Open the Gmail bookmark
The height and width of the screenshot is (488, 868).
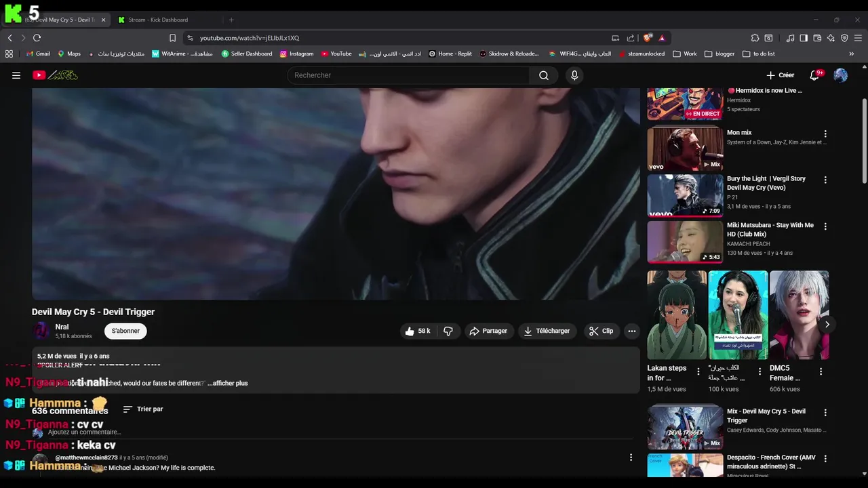click(37, 54)
